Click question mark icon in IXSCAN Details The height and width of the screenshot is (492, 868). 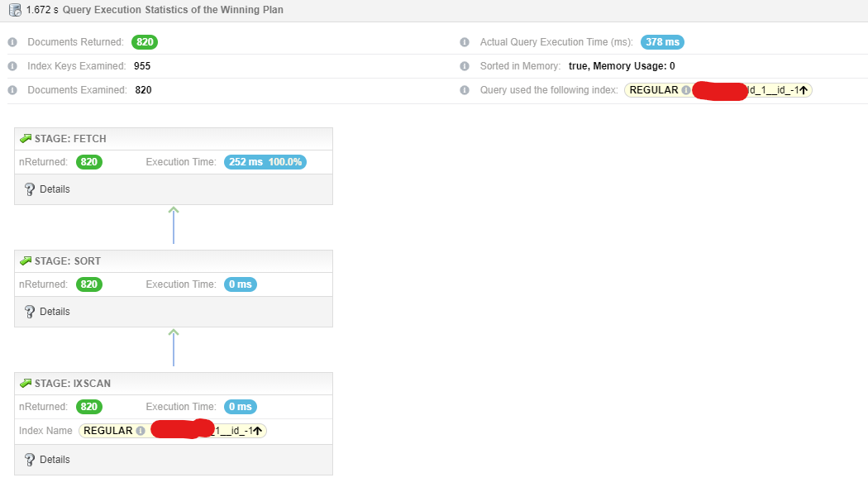[30, 460]
